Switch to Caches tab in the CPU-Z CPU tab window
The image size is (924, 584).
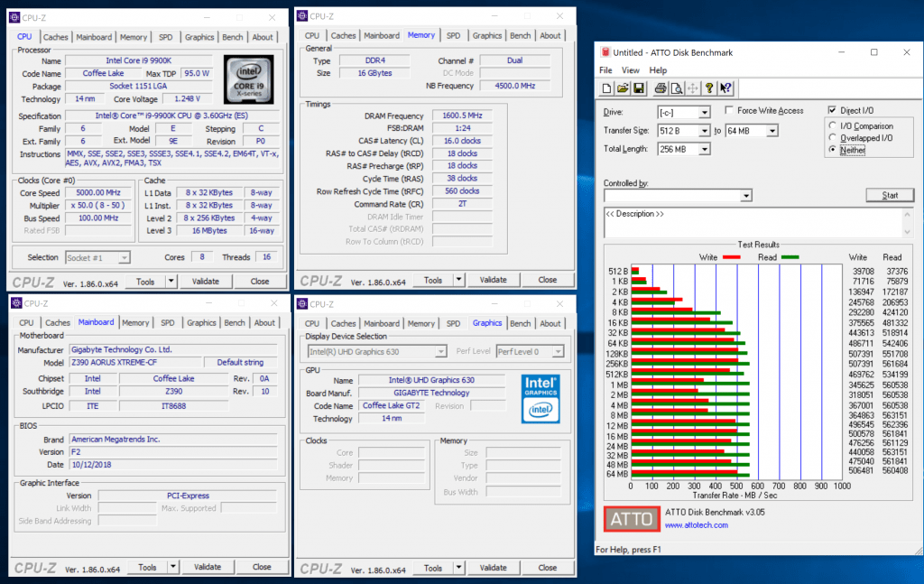[x=55, y=37]
